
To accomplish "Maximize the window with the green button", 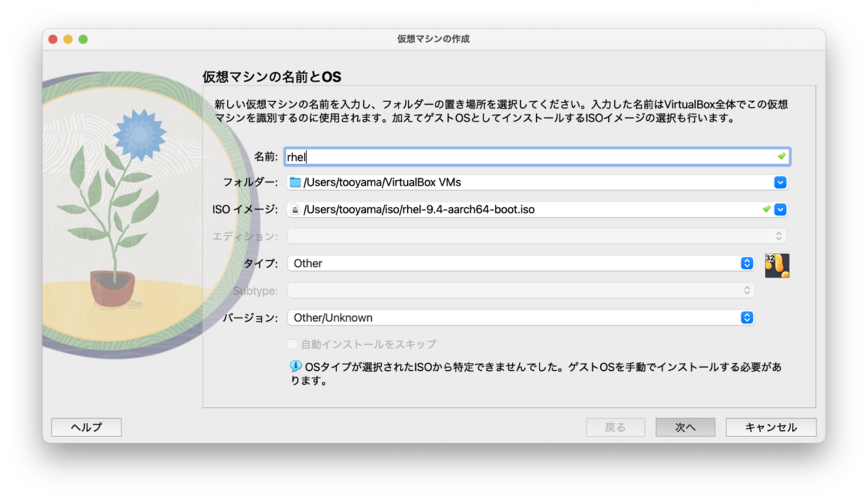I will click(x=83, y=39).
